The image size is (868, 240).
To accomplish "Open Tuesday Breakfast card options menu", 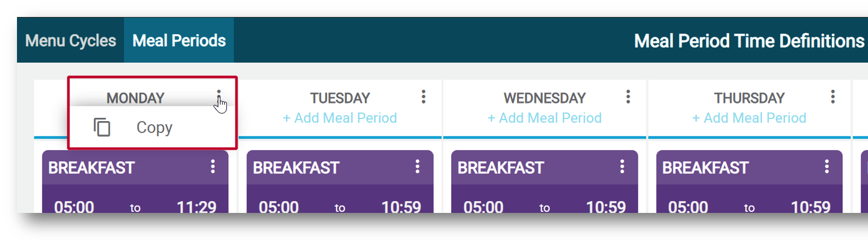I will point(417,167).
